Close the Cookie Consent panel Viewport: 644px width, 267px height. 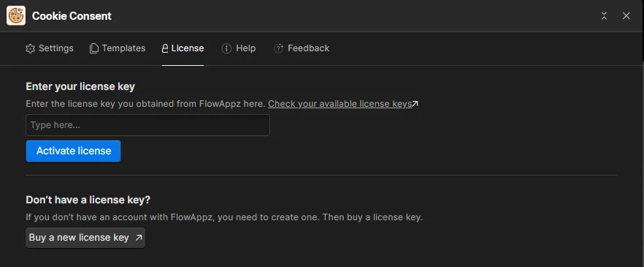point(626,16)
